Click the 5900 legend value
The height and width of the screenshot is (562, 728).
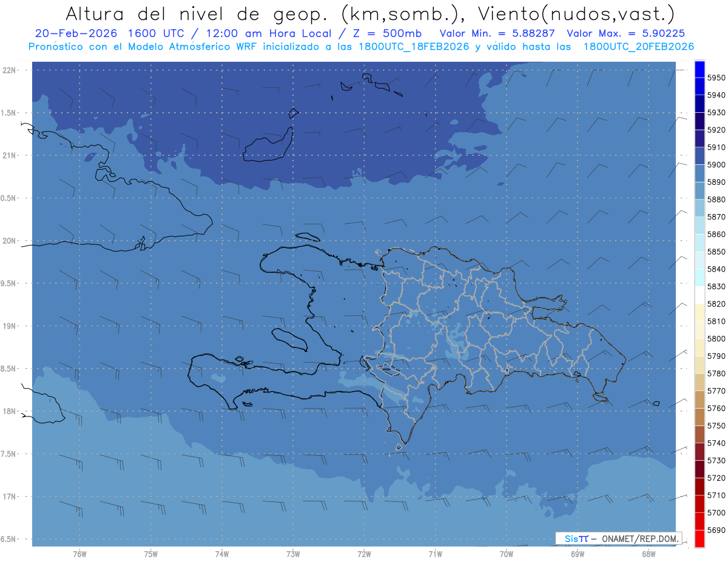coord(715,164)
